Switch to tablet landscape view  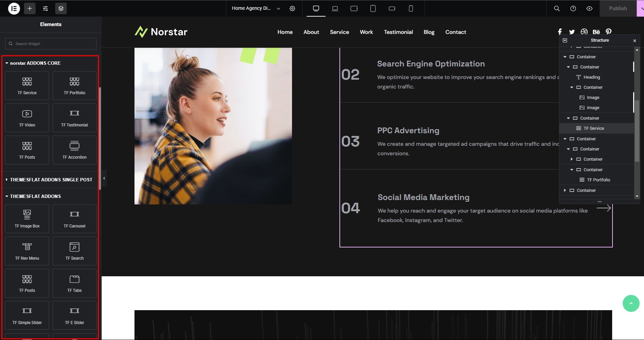(354, 8)
